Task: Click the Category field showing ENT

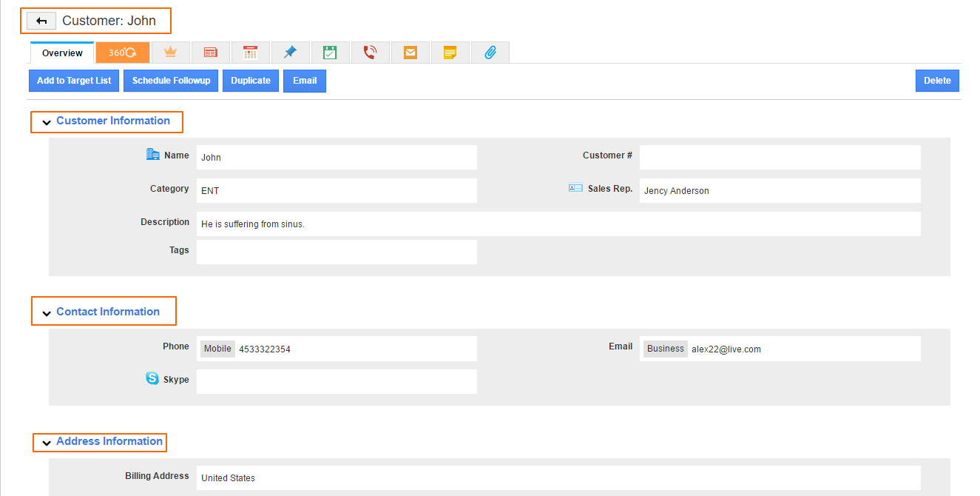Action: (337, 190)
